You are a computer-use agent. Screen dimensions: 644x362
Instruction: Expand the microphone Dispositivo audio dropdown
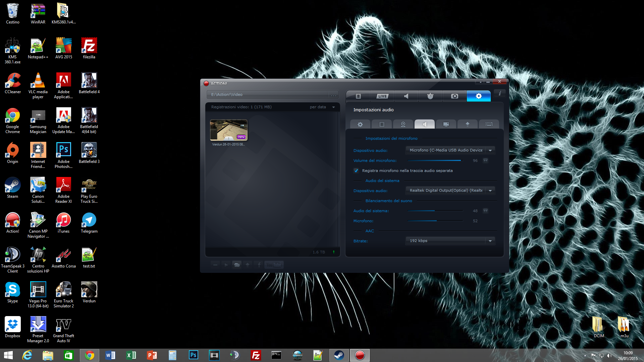pyautogui.click(x=490, y=150)
